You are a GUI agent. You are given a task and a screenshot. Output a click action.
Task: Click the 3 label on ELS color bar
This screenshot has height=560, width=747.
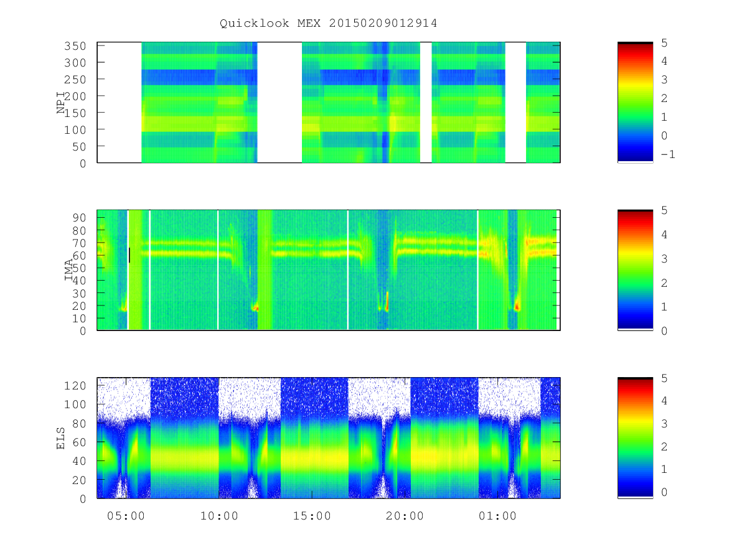pyautogui.click(x=664, y=424)
